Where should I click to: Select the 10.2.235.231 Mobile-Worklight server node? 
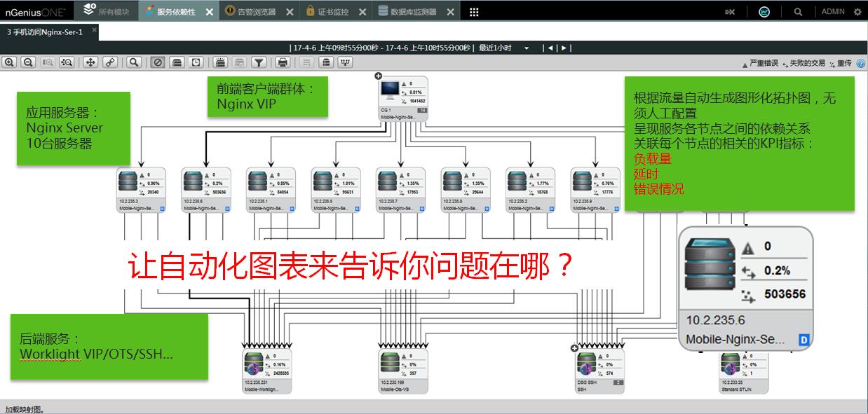(266, 371)
